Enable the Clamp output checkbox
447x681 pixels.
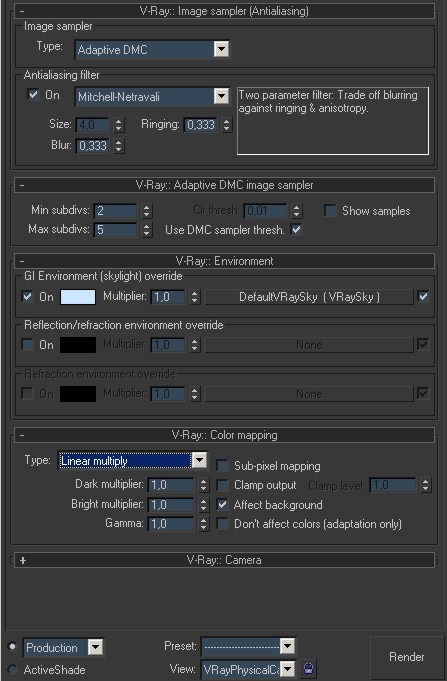coord(222,485)
